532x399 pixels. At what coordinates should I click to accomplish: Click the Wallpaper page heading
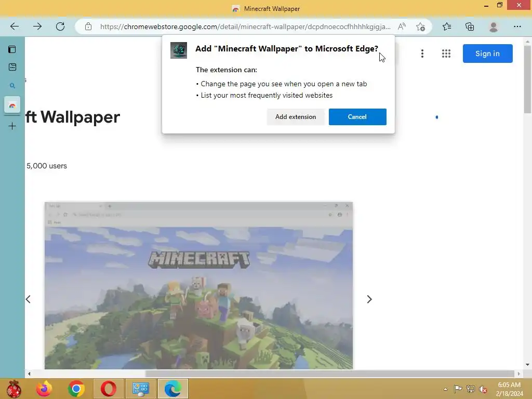(x=73, y=117)
